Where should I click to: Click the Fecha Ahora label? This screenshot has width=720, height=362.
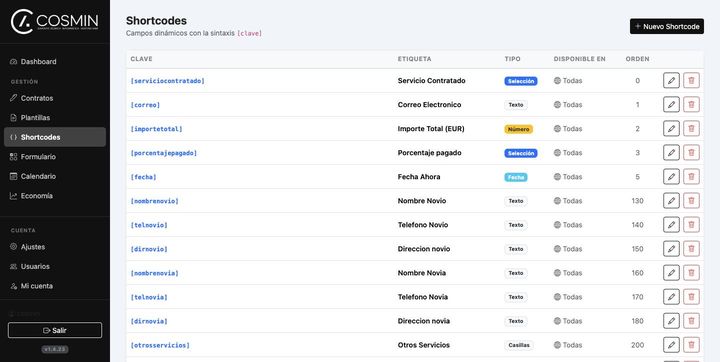[419, 176]
